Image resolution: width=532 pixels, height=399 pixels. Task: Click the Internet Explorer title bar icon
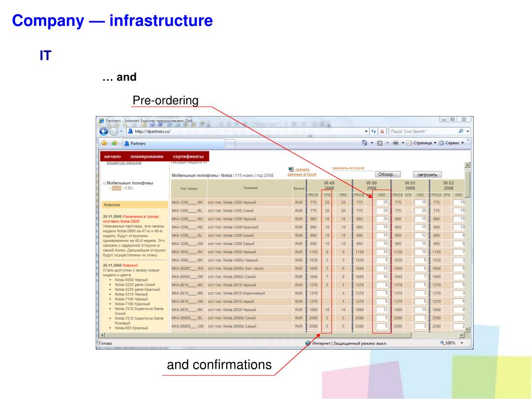[101, 121]
